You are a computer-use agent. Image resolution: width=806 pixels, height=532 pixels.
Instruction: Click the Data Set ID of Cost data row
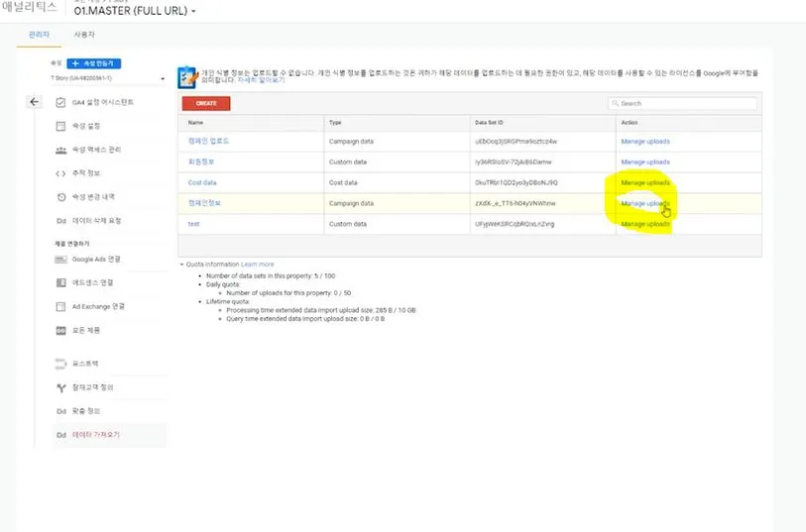point(517,183)
